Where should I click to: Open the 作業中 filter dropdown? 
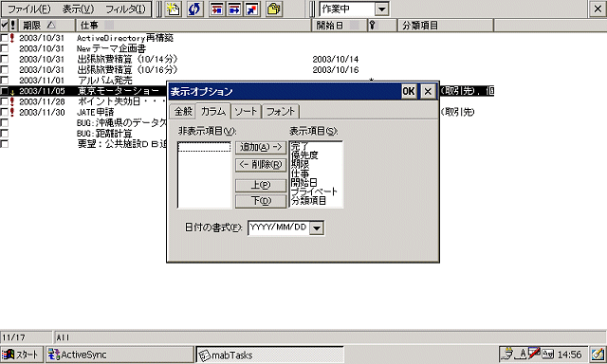click(381, 9)
